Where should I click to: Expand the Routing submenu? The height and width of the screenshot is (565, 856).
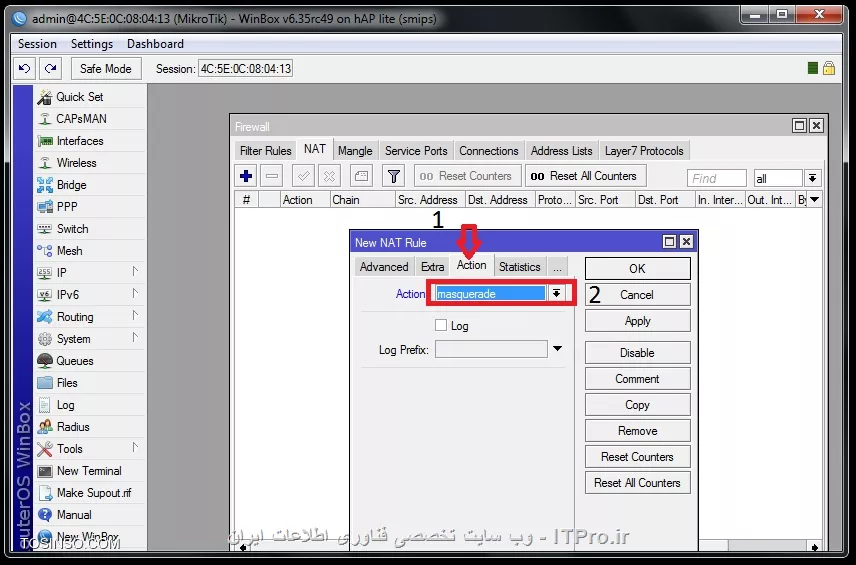click(x=135, y=316)
